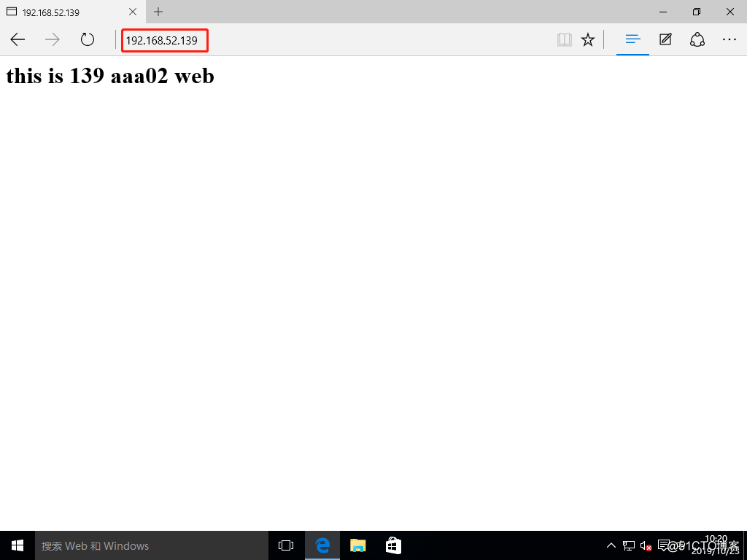Viewport: 747px width, 560px height.
Task: Click the page heading 'this is 139 aaa02 web'
Action: click(110, 76)
